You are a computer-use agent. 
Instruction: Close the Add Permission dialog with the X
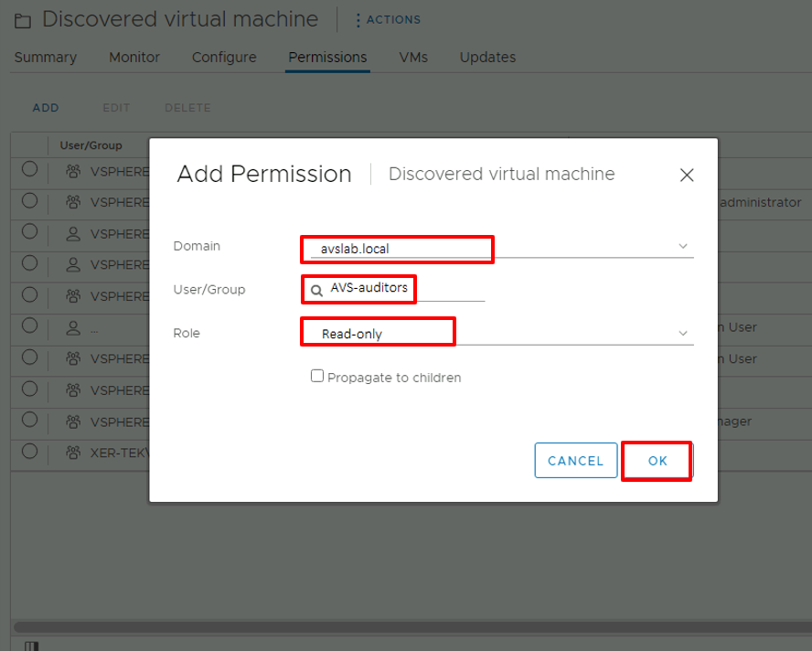click(687, 175)
